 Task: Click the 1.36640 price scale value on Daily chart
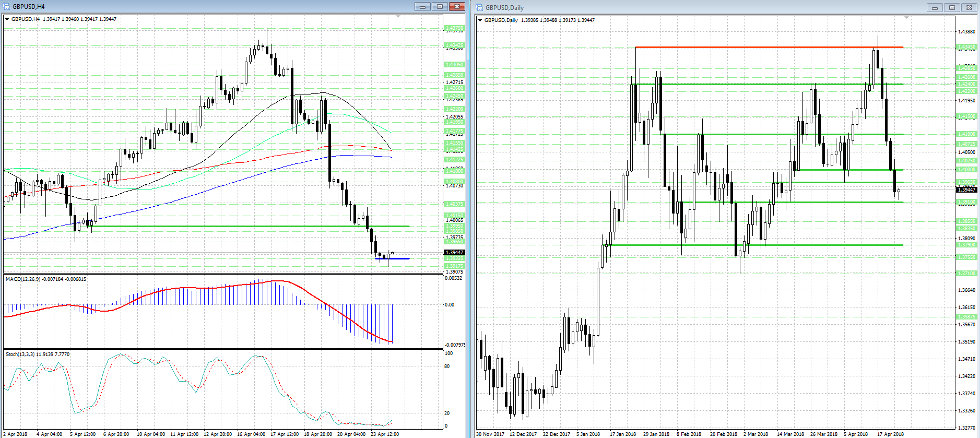coord(966,290)
